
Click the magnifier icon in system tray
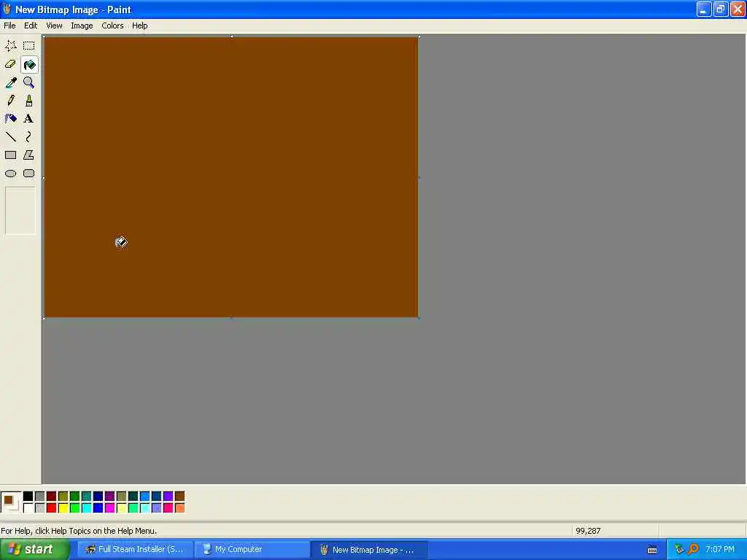[693, 549]
